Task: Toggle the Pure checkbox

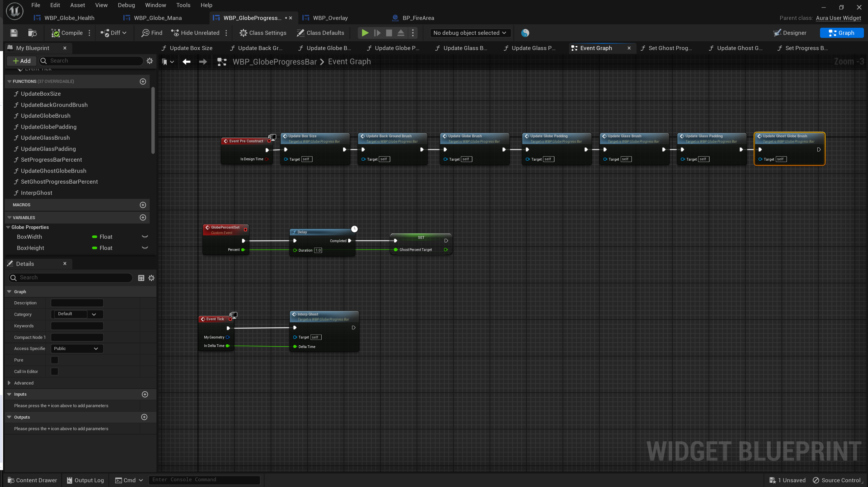Action: click(x=54, y=360)
